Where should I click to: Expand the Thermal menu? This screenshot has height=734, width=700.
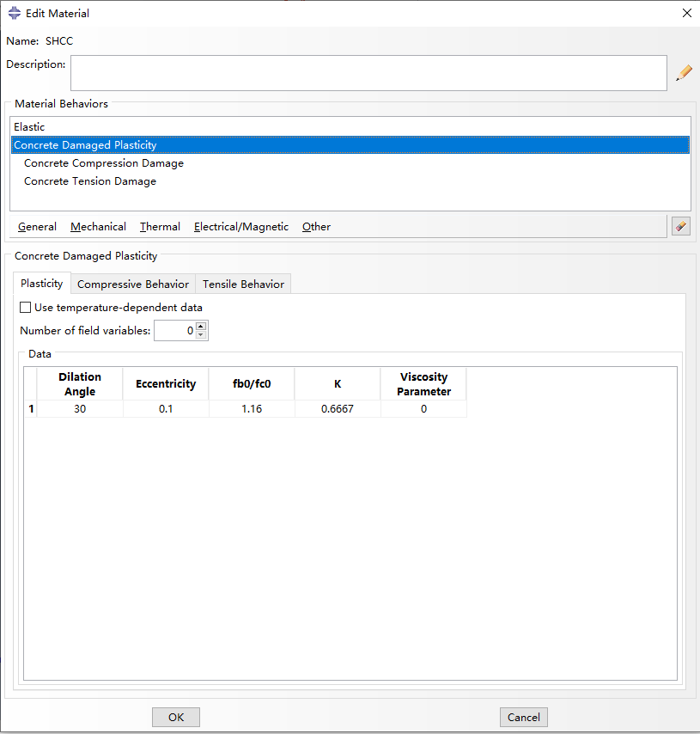point(160,227)
